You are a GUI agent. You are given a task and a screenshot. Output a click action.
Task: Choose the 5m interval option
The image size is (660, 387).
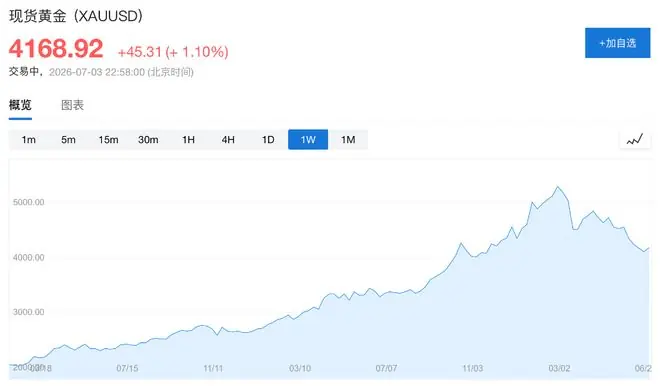click(x=68, y=139)
